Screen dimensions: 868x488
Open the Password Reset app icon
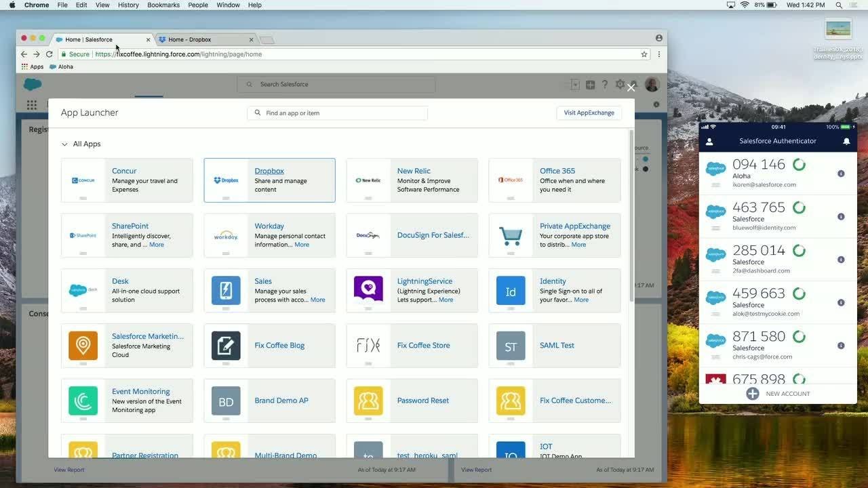point(368,400)
